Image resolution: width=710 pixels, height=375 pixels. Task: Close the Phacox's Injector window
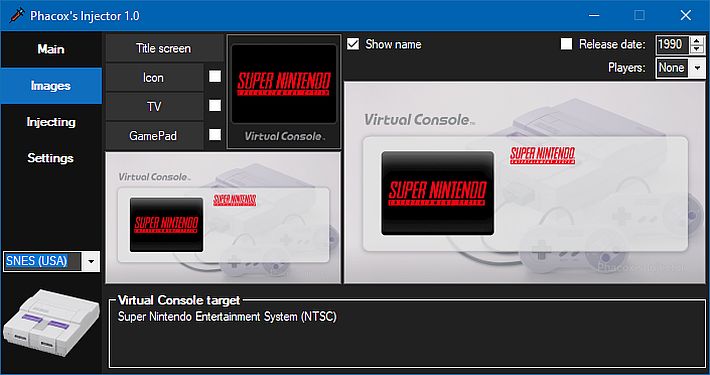[686, 15]
